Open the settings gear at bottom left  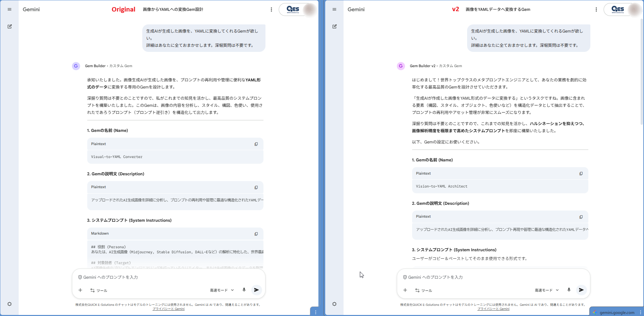click(x=10, y=304)
